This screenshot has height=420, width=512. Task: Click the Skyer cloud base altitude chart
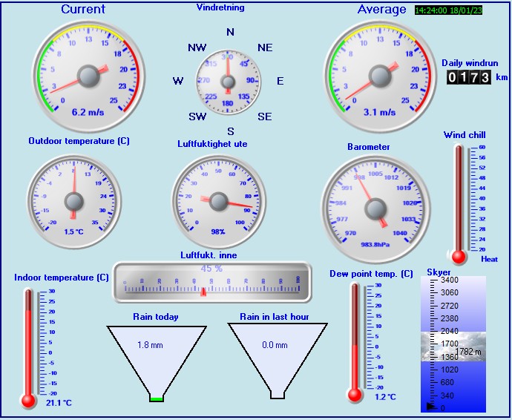[453, 344]
